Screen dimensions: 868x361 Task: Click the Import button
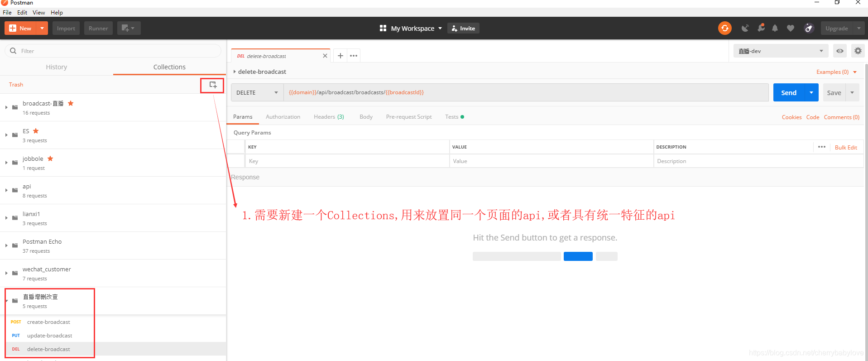point(66,28)
